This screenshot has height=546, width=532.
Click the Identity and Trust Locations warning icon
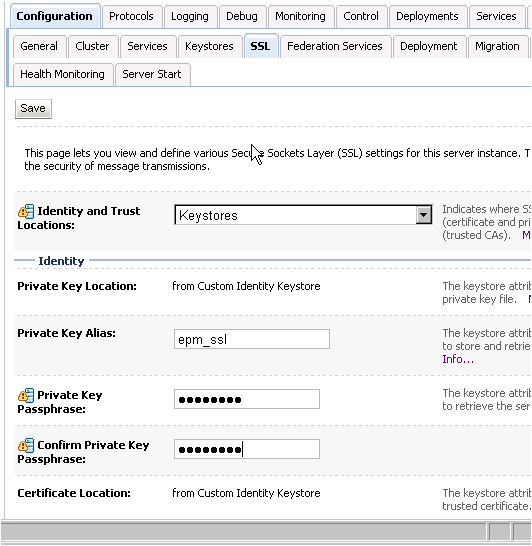26,211
